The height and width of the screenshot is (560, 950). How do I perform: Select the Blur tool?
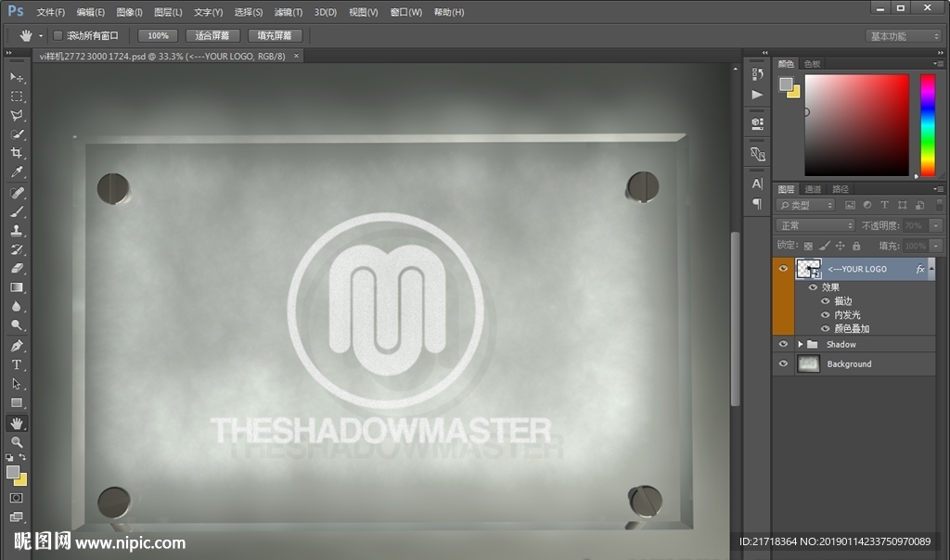pyautogui.click(x=17, y=306)
